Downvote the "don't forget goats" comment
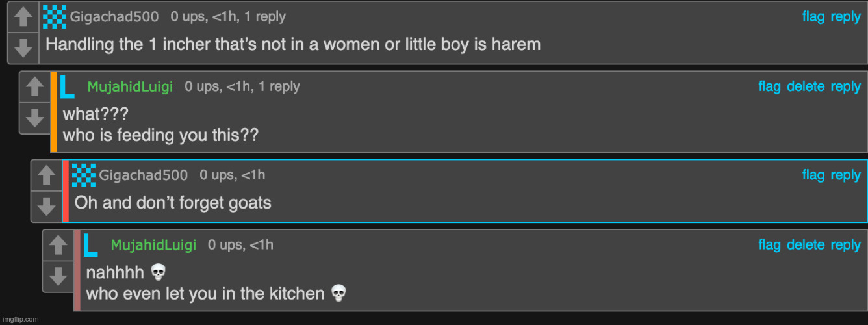Viewport: 868px width, 325px height. coord(47,206)
